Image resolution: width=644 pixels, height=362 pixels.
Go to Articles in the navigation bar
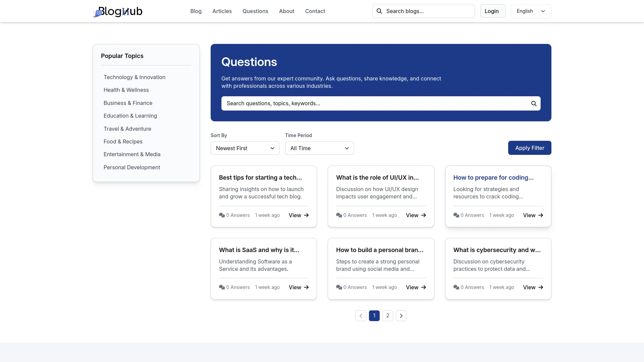coord(222,11)
